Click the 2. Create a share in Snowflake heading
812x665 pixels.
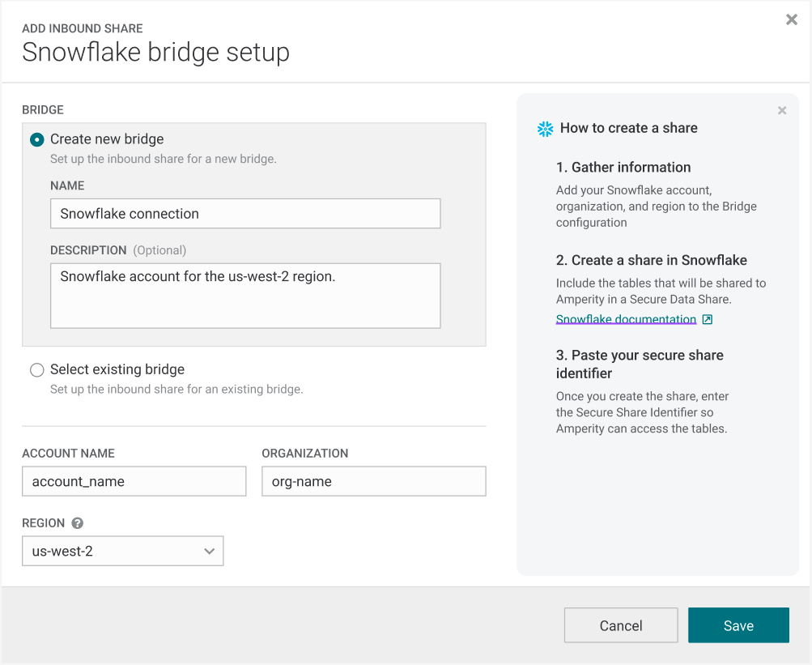651,261
